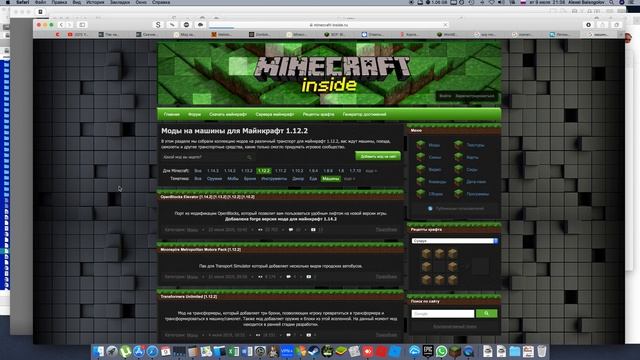The width and height of the screenshot is (640, 360).
Task: Open the Сундук crafting recipe dropdown
Action: 454,241
